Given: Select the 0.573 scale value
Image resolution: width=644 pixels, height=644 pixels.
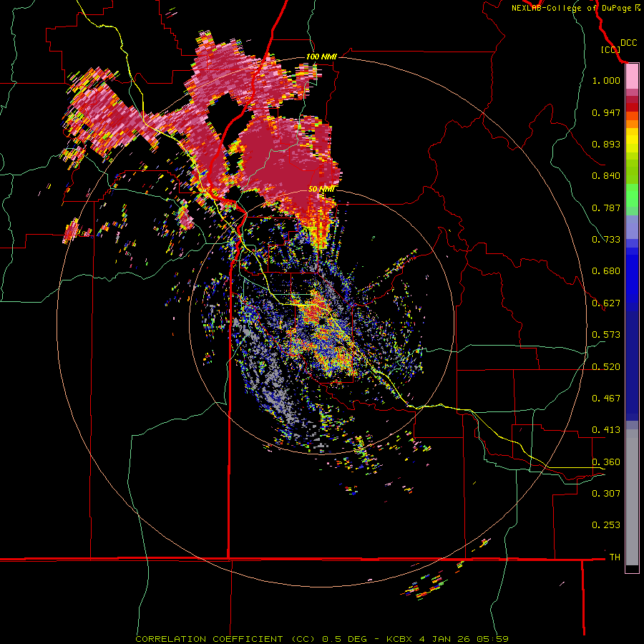Looking at the screenshot, I should 606,335.
